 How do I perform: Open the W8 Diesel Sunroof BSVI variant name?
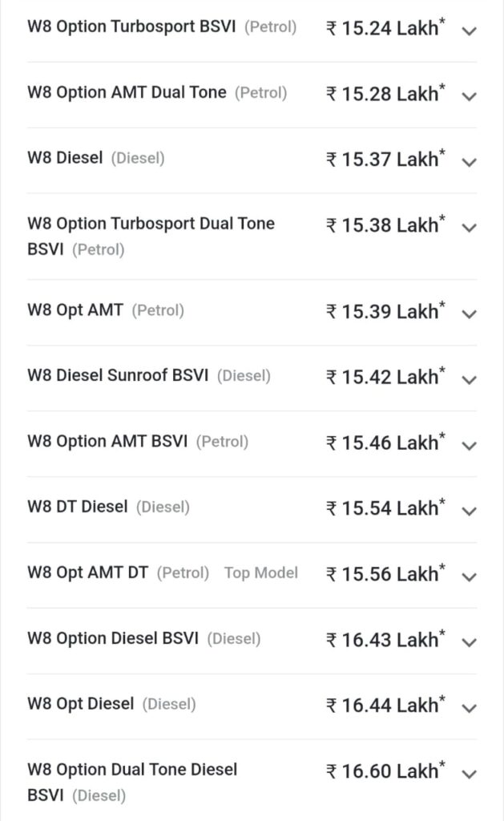click(x=119, y=375)
